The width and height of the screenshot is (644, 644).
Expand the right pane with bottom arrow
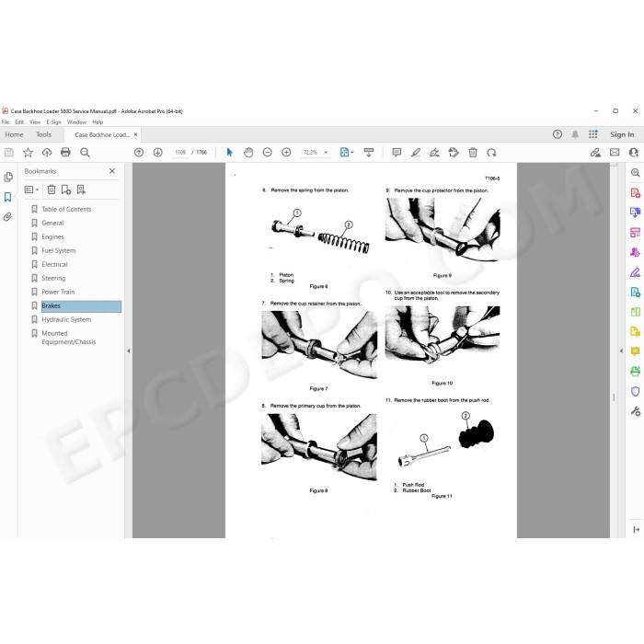pyautogui.click(x=637, y=530)
